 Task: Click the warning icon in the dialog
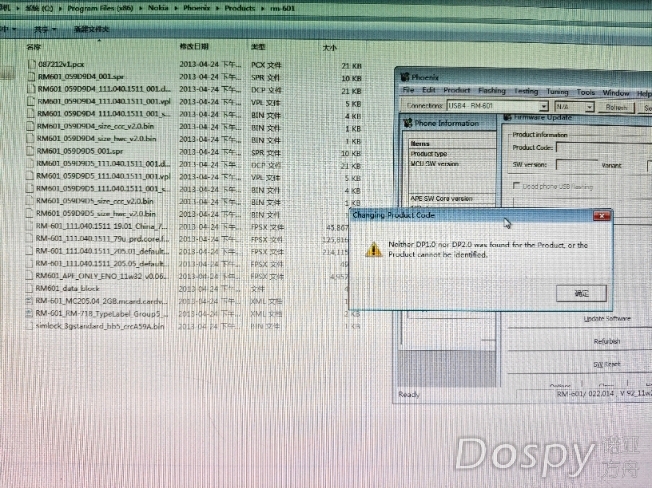point(372,250)
